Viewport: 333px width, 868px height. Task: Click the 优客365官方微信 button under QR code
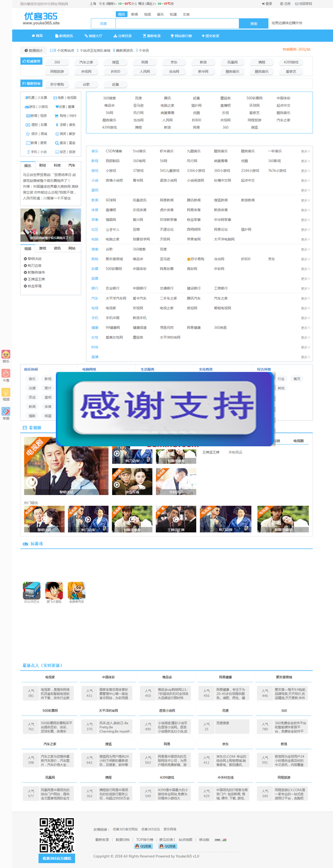pos(57,858)
